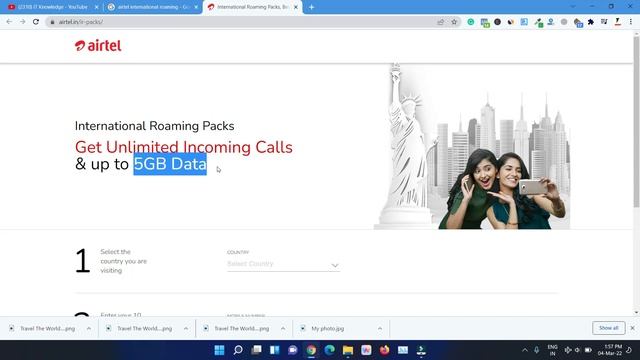Click the Select Country chevron arrow
The width and height of the screenshot is (640, 360).
tap(335, 265)
